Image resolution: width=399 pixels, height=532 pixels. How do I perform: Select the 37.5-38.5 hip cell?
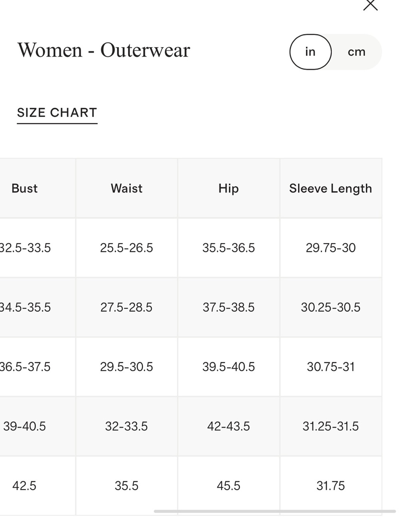point(229,307)
